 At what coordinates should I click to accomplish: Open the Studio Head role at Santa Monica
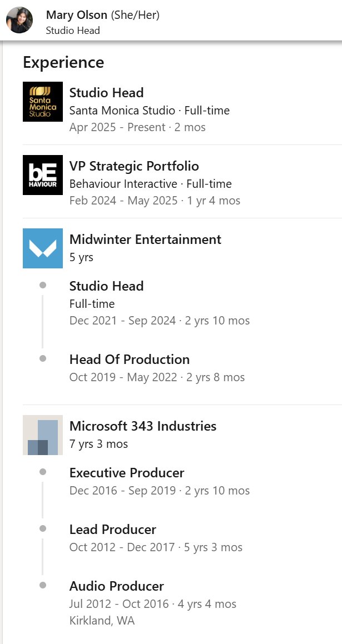tap(106, 93)
